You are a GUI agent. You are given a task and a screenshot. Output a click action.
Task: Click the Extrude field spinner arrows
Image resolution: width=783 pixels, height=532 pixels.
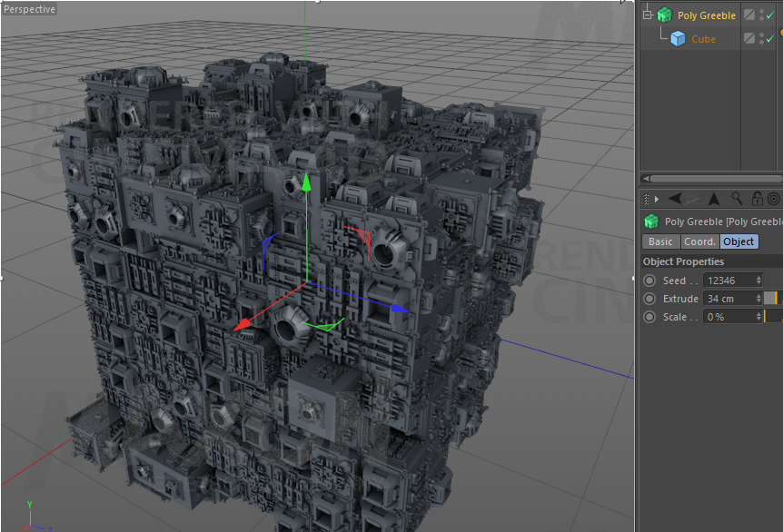click(758, 299)
